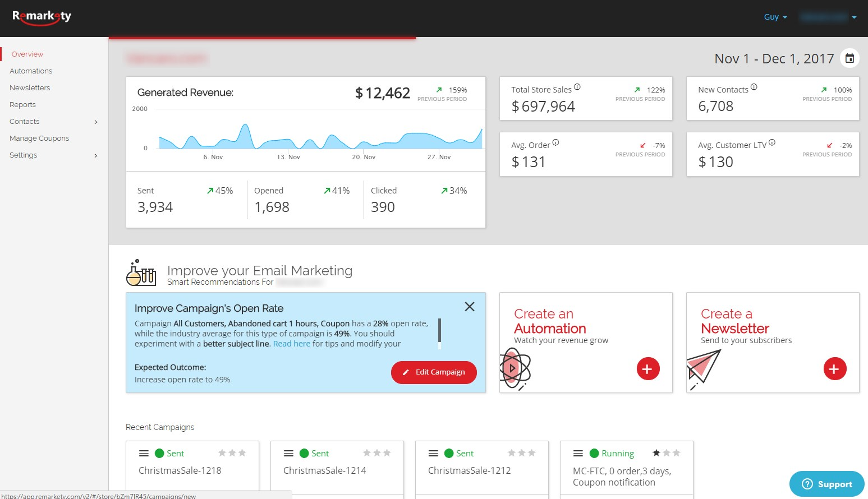This screenshot has height=499, width=868.
Task: Click star rating on ChristmasSale-1212 card
Action: 521,453
